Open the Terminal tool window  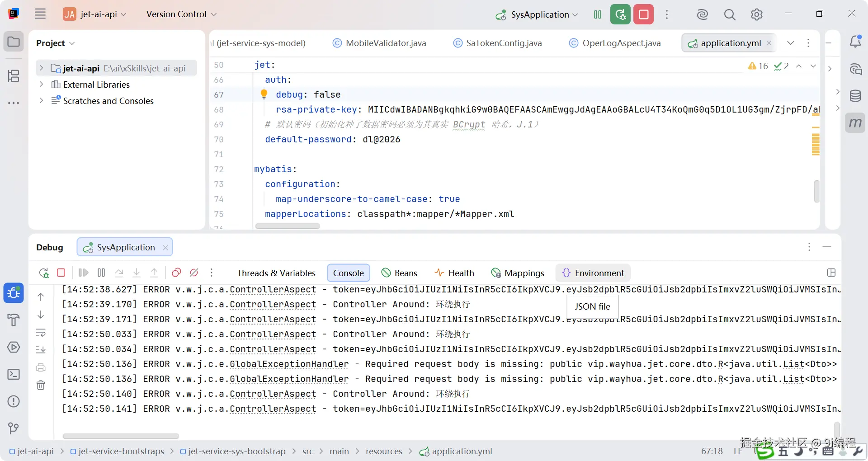pyautogui.click(x=14, y=374)
